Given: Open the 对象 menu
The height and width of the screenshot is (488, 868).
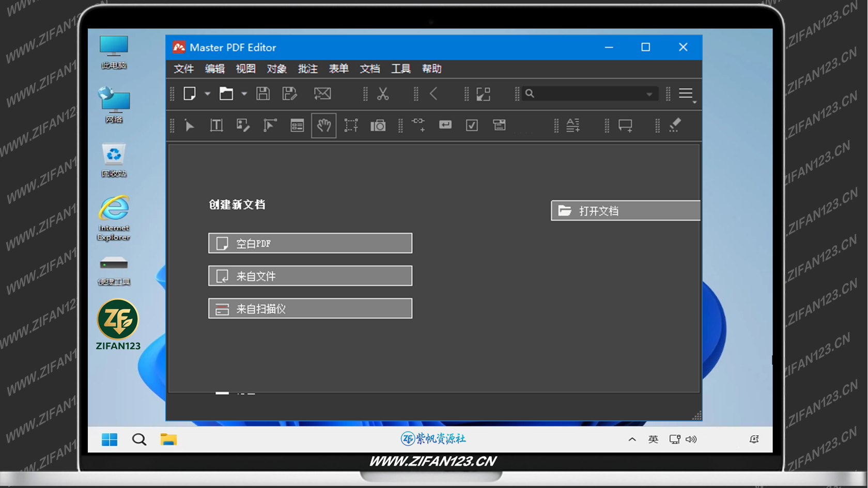Looking at the screenshot, I should coord(277,69).
